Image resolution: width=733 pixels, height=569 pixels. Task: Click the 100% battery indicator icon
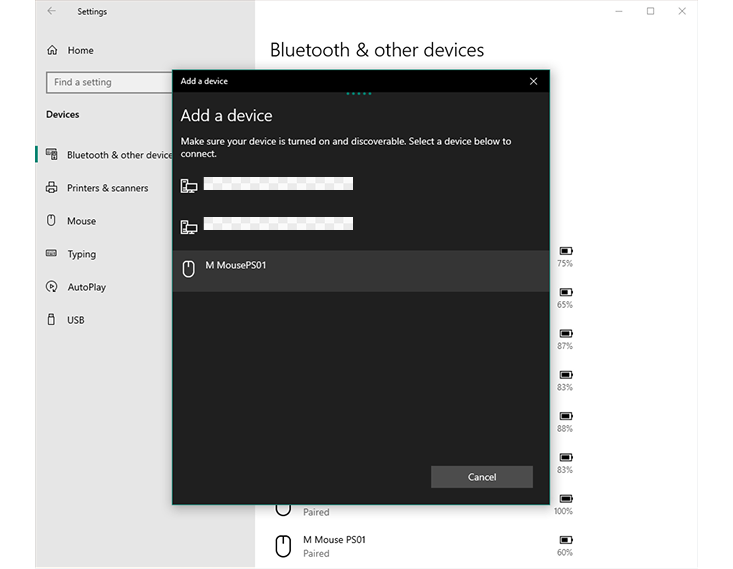pos(566,499)
